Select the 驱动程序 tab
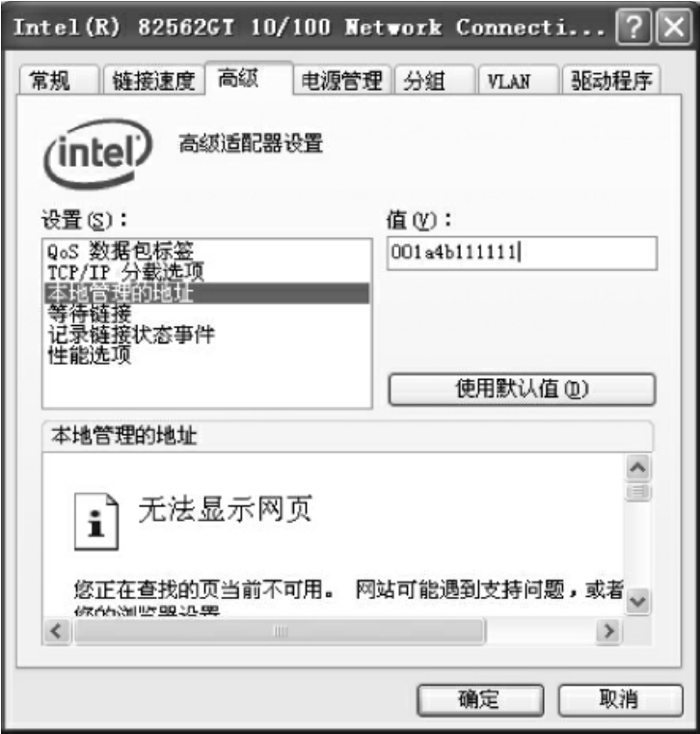This screenshot has width=700, height=734. click(x=611, y=80)
